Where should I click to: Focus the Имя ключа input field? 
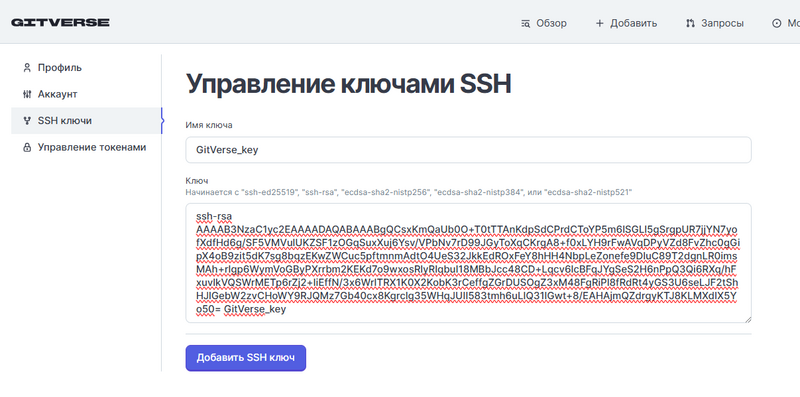(x=468, y=150)
